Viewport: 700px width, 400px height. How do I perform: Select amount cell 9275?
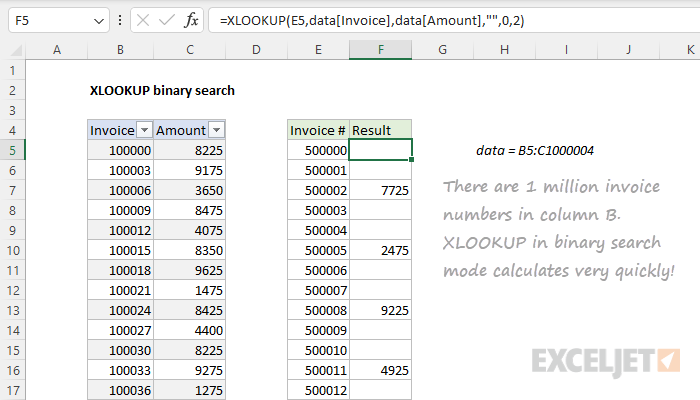[190, 371]
